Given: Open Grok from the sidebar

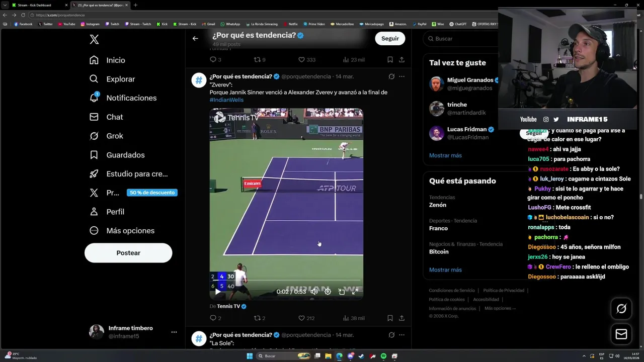Looking at the screenshot, I should click(106, 136).
